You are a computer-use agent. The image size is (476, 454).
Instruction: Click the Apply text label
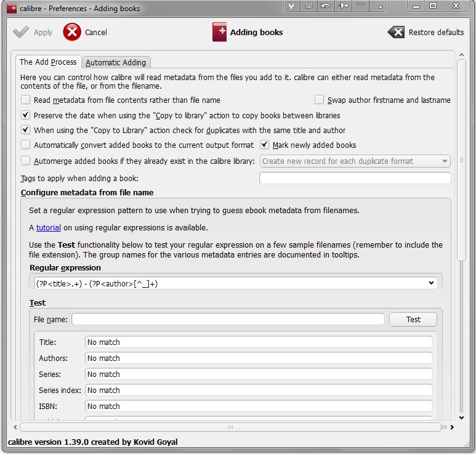tap(43, 33)
